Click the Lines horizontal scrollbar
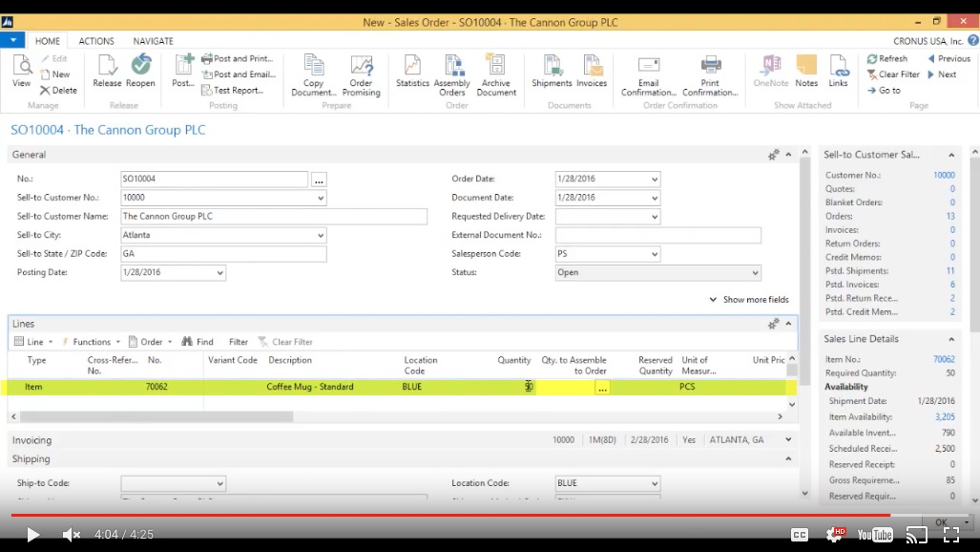Image resolution: width=980 pixels, height=552 pixels. click(x=156, y=416)
